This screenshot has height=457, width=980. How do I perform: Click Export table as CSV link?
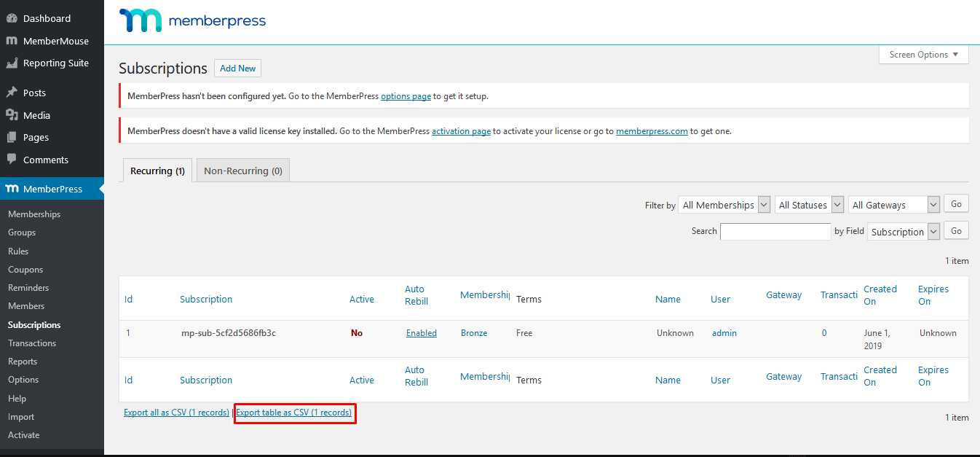point(293,413)
